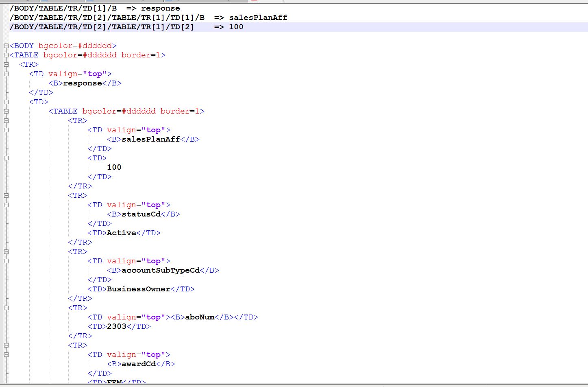Click the 'BusinessOwner' value inside TD tags
588x387 pixels.
point(139,289)
